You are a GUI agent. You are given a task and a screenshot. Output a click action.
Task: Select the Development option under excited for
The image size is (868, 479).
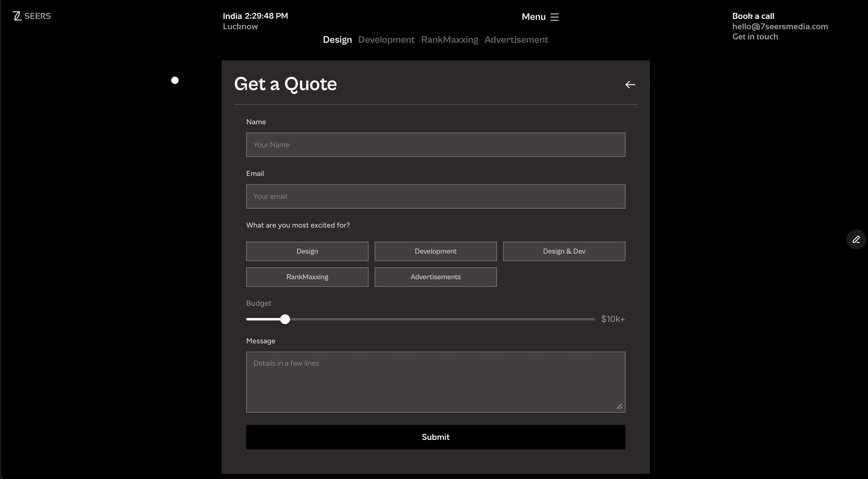pos(435,251)
